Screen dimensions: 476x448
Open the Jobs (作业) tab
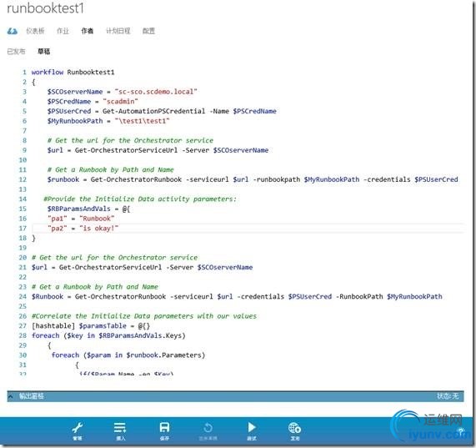point(63,31)
